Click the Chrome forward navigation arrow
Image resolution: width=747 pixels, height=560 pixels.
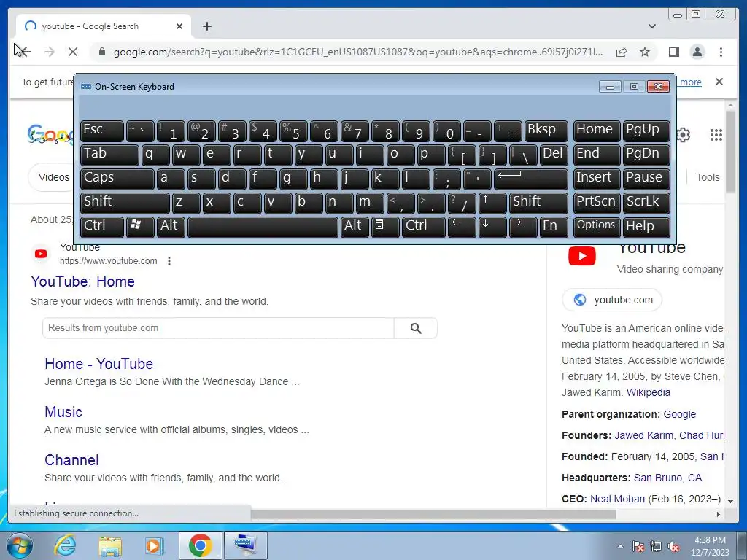49,52
